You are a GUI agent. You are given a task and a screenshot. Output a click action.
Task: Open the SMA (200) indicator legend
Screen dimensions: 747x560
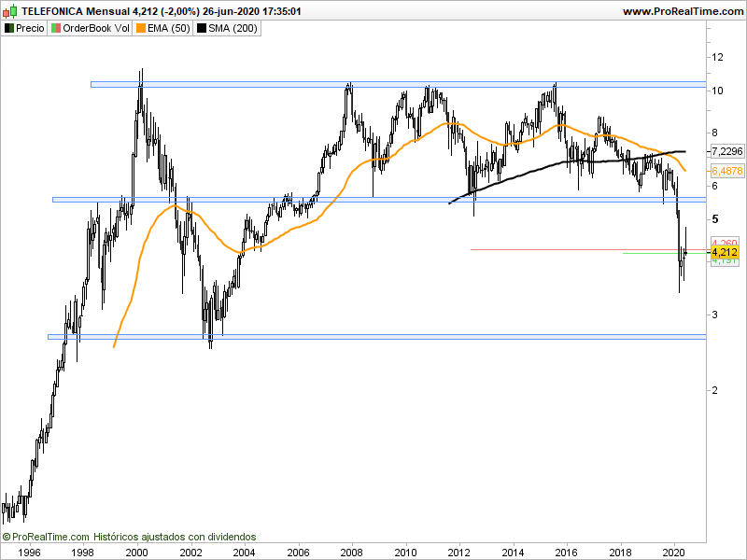point(227,28)
